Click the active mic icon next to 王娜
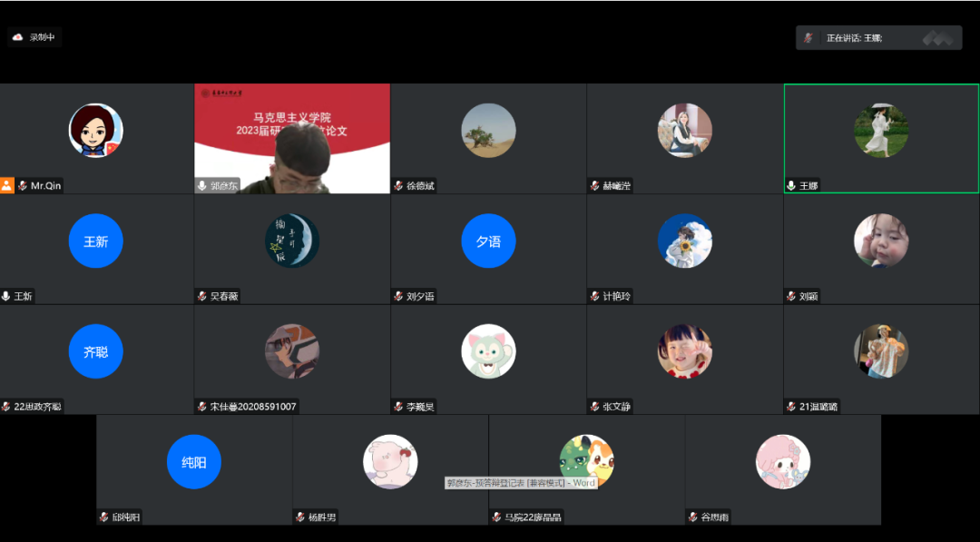This screenshot has height=542, width=980. [791, 186]
